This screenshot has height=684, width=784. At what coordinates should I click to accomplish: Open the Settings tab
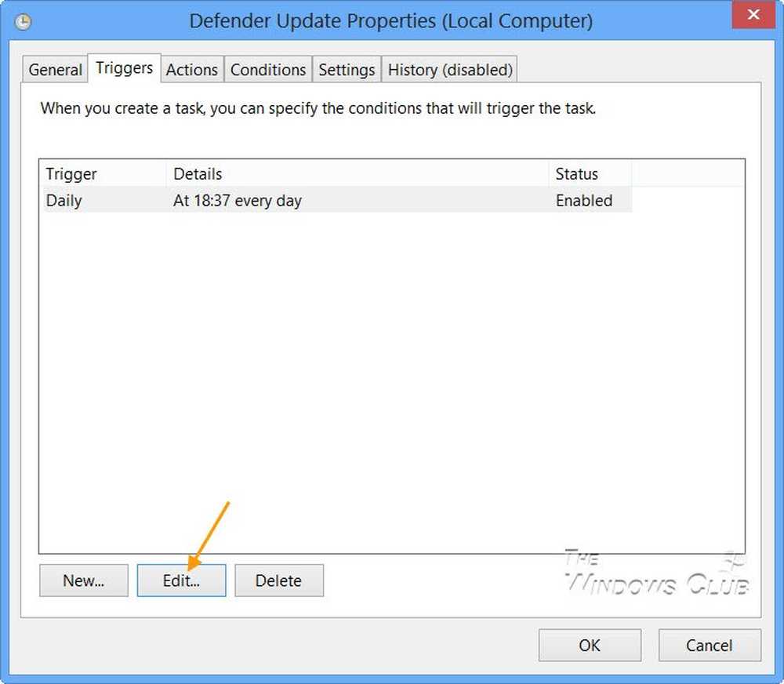[x=347, y=70]
